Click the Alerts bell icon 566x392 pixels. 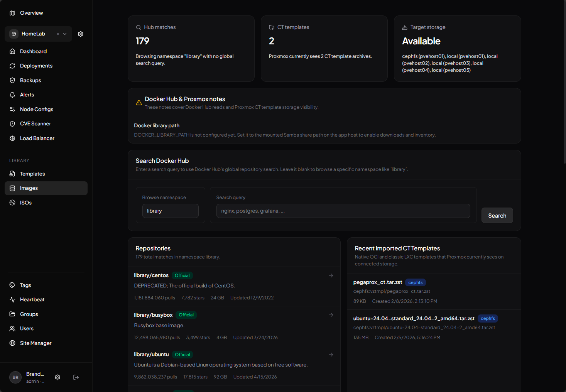[12, 95]
